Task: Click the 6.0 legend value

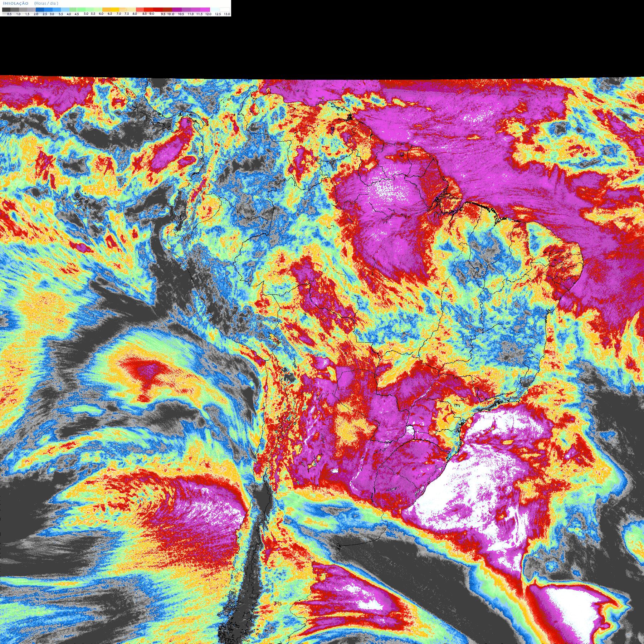Action: click(101, 14)
